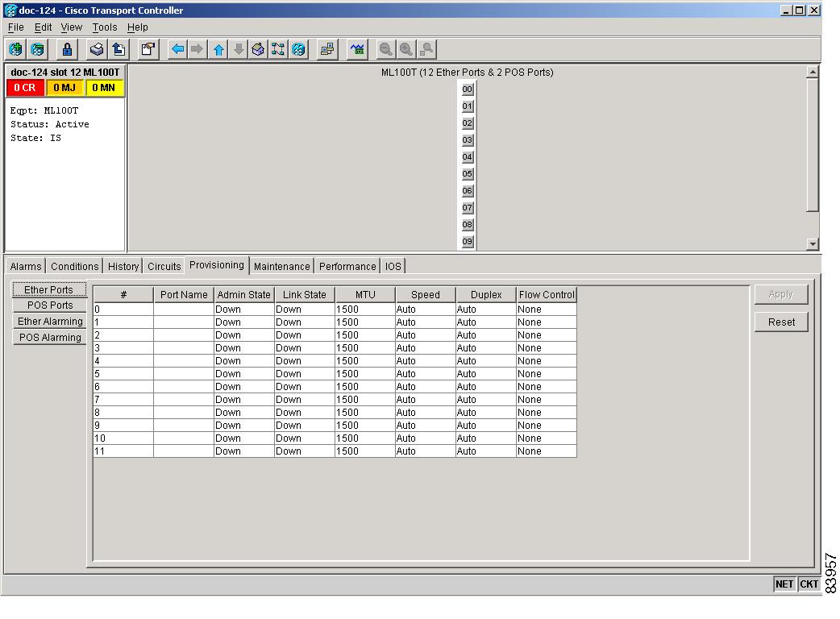Click the delete node toolbar icon
The image size is (840, 619).
click(x=38, y=50)
